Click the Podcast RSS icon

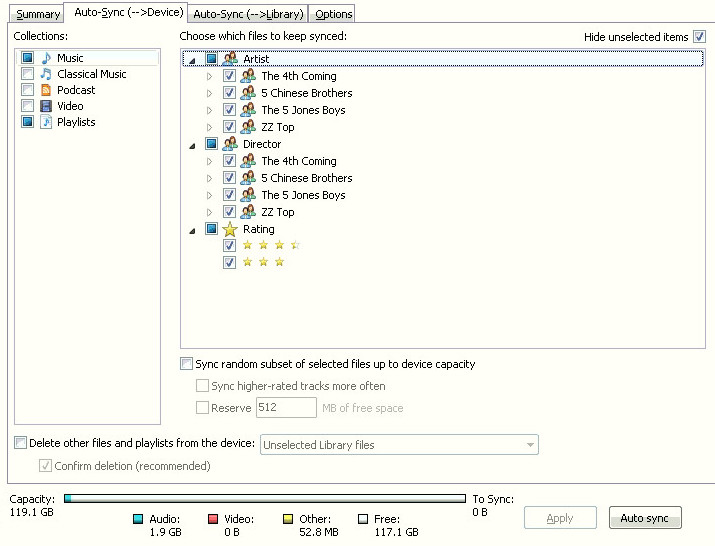(x=46, y=90)
